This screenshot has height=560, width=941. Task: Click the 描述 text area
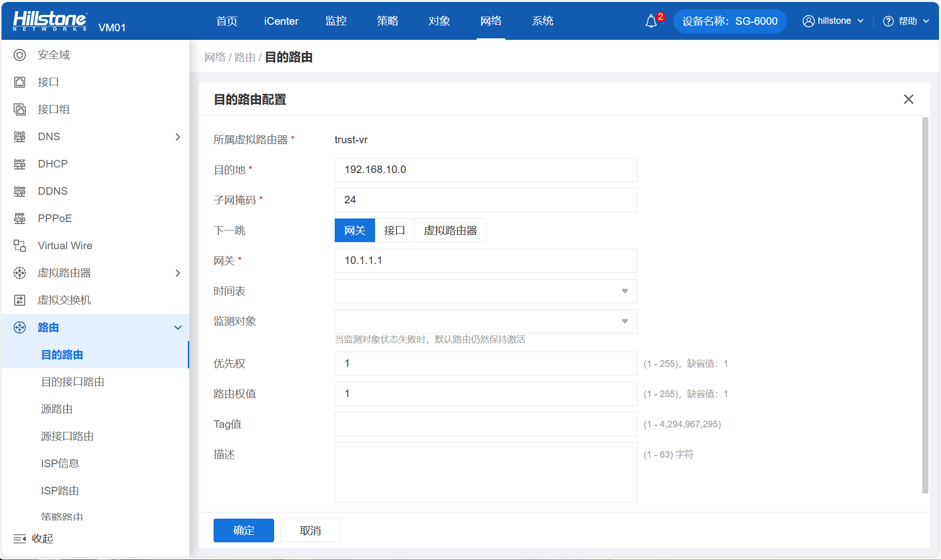(x=486, y=473)
